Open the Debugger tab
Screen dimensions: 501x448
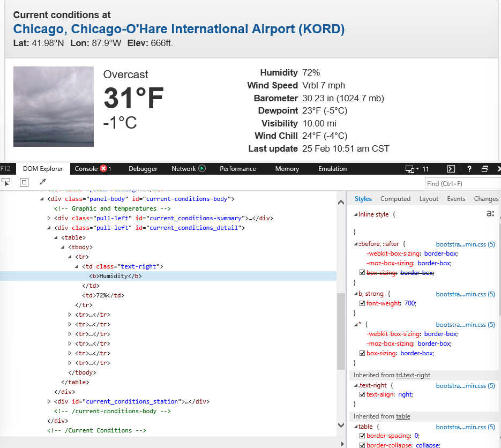tap(143, 168)
